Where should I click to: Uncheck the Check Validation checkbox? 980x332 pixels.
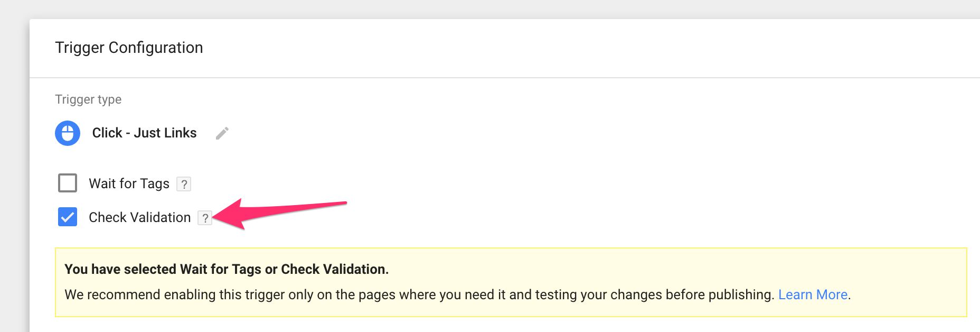[x=68, y=217]
